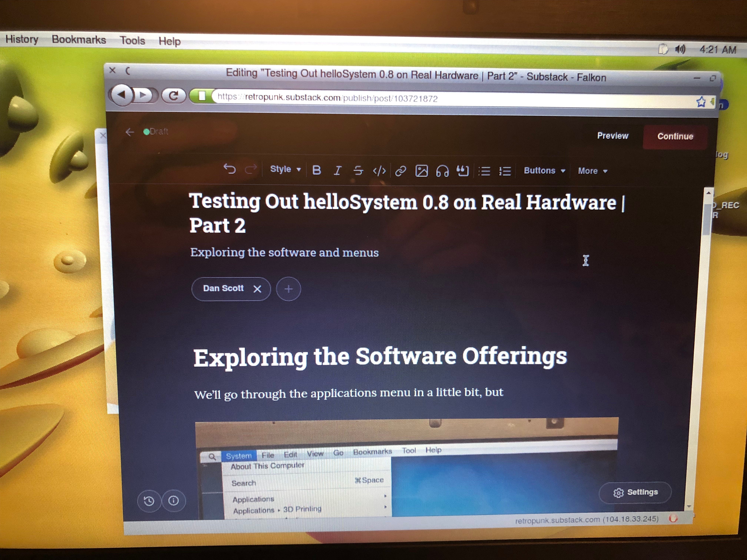Open the Help menu
The image size is (747, 560).
(170, 41)
